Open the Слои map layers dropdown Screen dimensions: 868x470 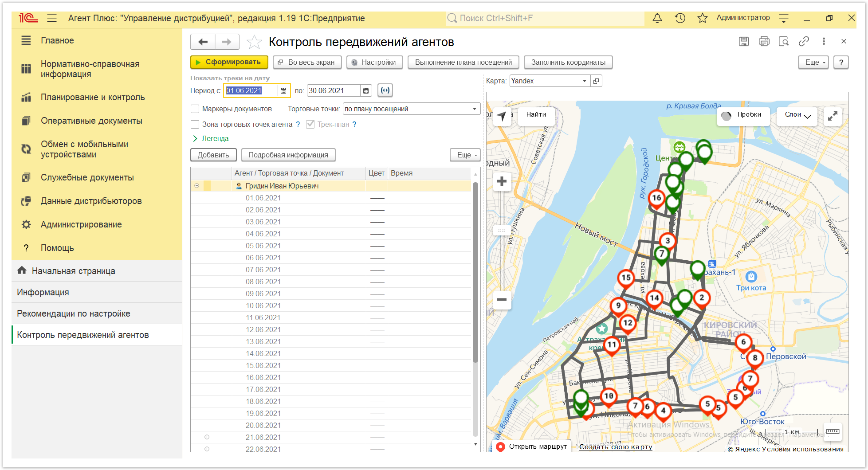pyautogui.click(x=797, y=115)
